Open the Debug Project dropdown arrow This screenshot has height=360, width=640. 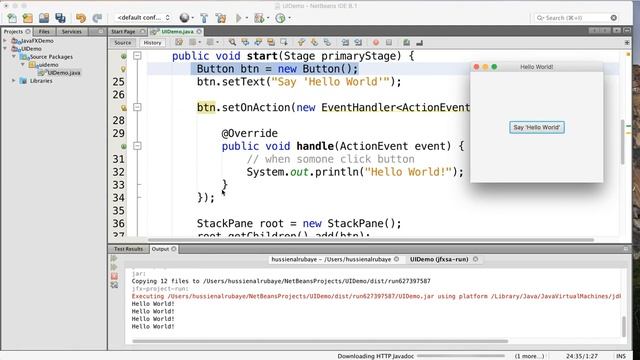268,18
